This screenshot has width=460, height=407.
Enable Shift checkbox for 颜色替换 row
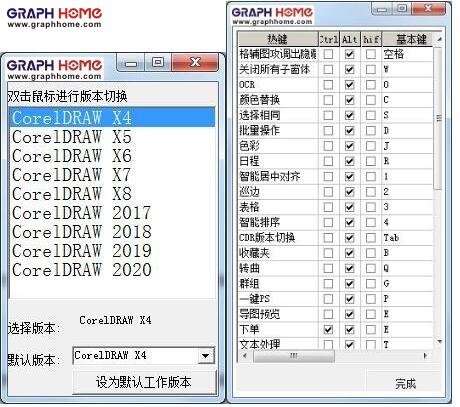pos(370,100)
